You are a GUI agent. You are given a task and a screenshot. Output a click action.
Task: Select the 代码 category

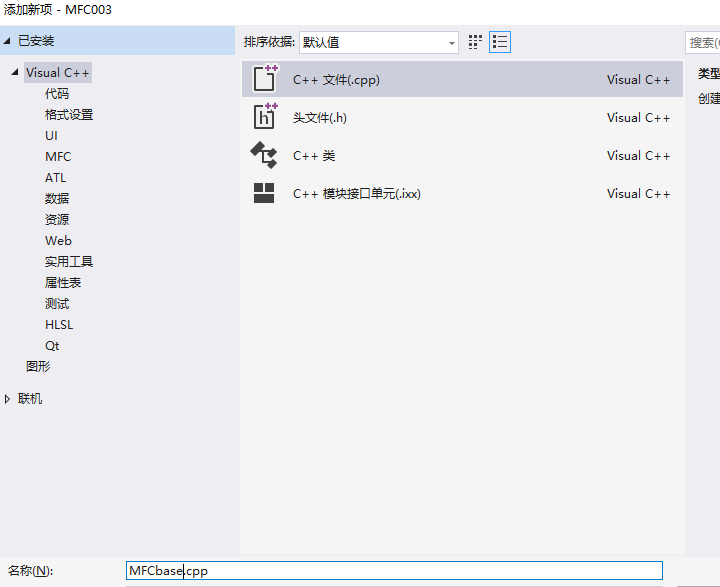click(57, 94)
